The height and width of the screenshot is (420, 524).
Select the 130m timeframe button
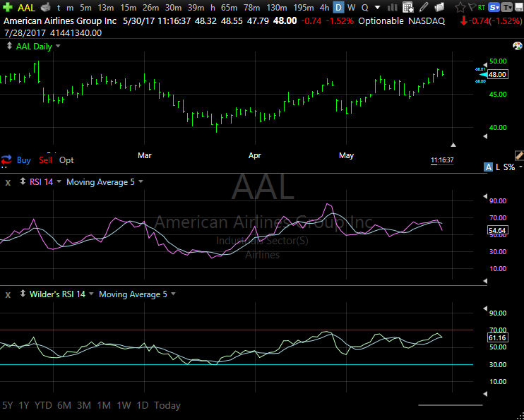[277, 7]
